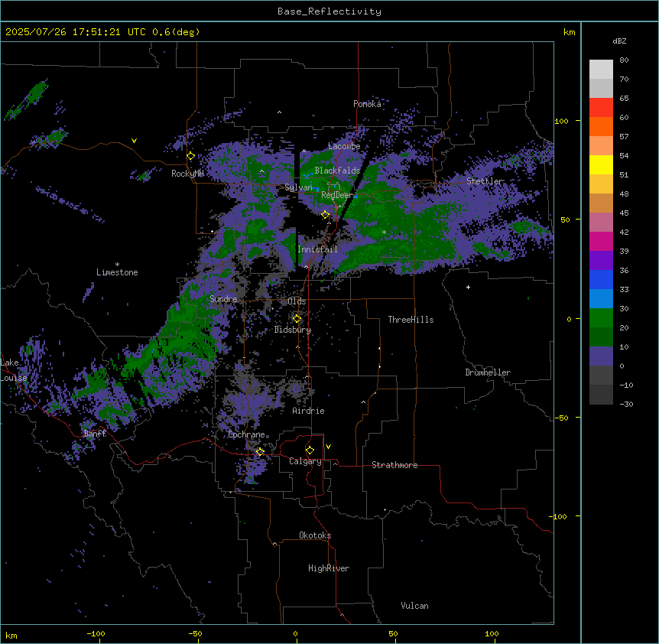This screenshot has height=644, width=659.
Task: Select the brown 48-45 dBZ legend swatch
Action: [x=601, y=203]
